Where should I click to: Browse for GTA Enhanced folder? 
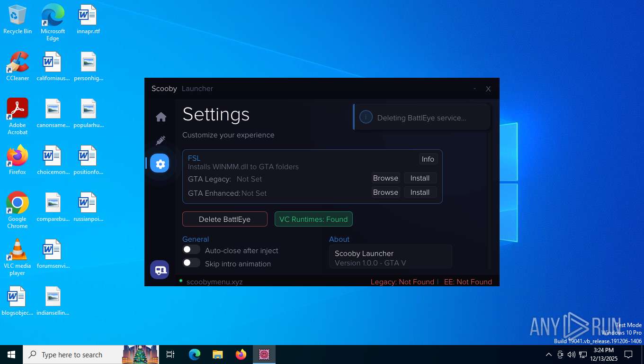pyautogui.click(x=385, y=192)
